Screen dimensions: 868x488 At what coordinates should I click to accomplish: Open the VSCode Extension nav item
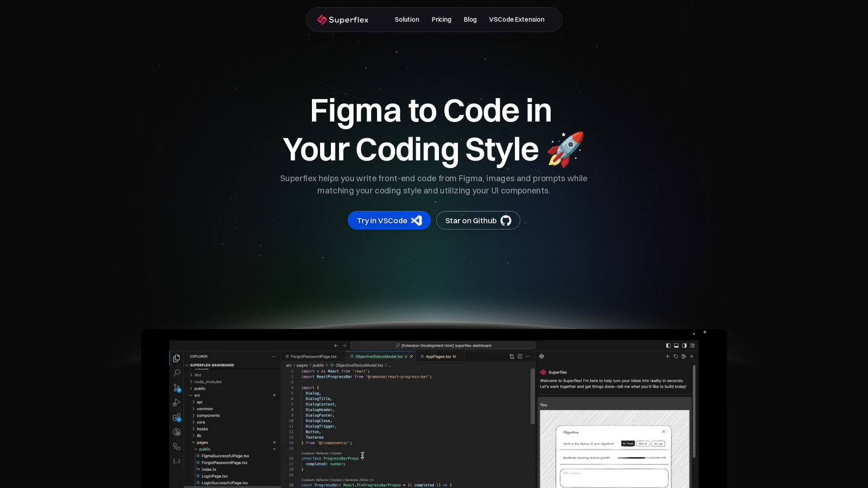(x=516, y=20)
